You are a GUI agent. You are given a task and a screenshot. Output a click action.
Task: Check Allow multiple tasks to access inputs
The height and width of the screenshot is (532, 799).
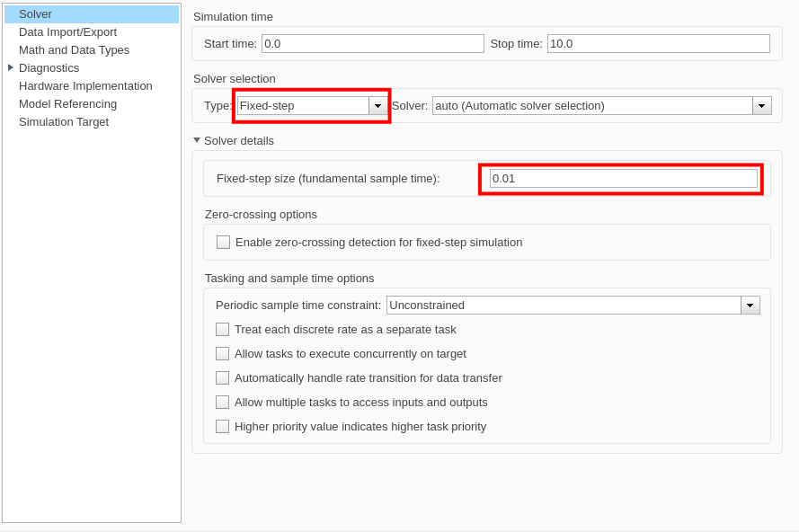223,403
